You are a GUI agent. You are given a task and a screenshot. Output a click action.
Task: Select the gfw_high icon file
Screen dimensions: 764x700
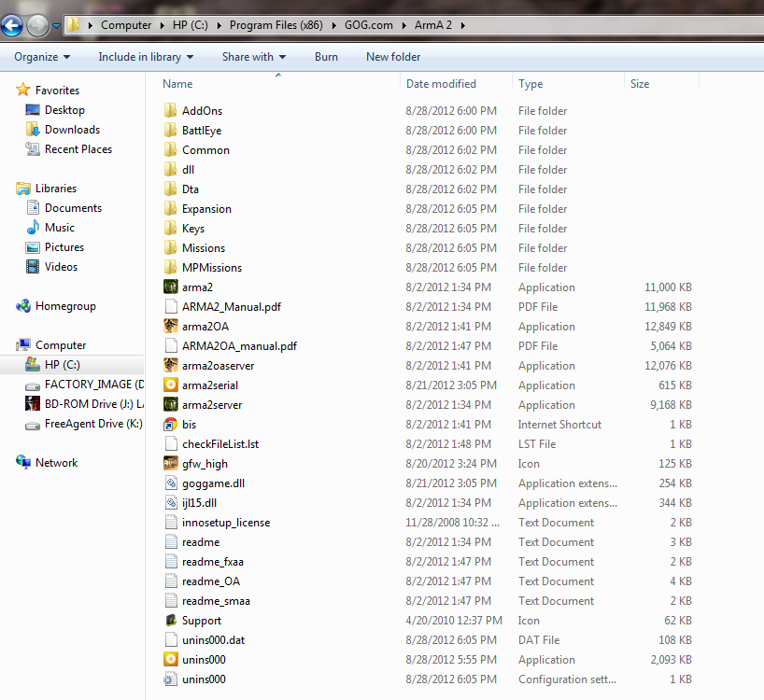171,464
